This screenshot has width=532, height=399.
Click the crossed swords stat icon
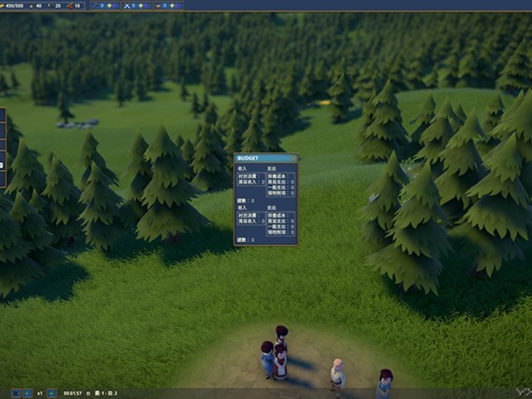[x=128, y=5]
